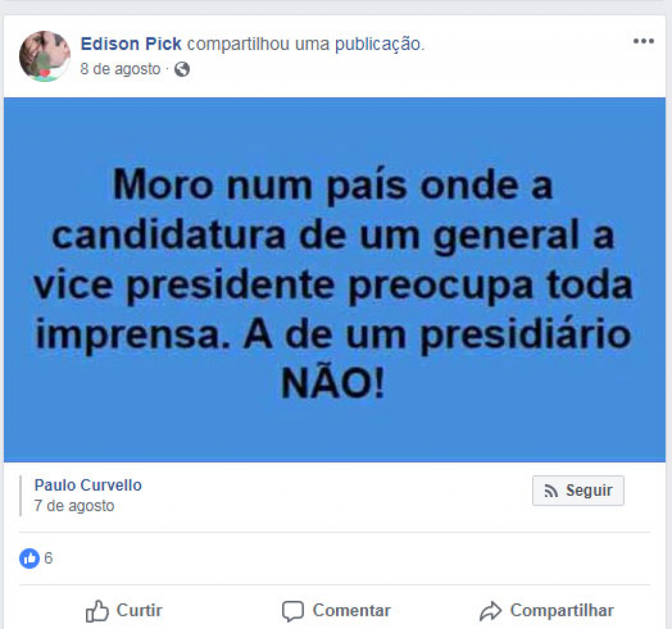The width and height of the screenshot is (672, 629).
Task: Open the 8 de agosto timestamp
Action: pyautogui.click(x=121, y=69)
